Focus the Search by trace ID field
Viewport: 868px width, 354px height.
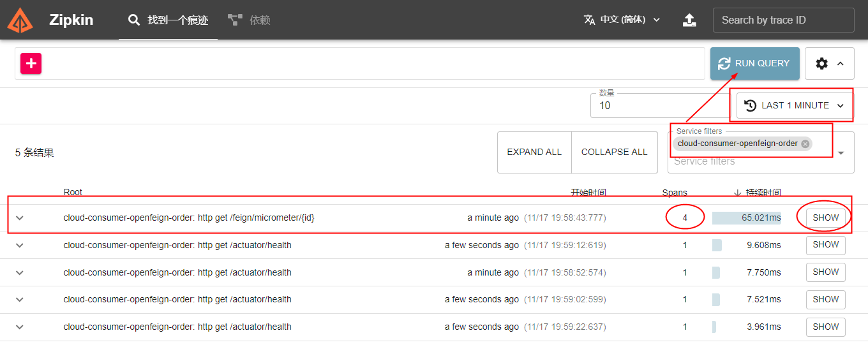(784, 20)
